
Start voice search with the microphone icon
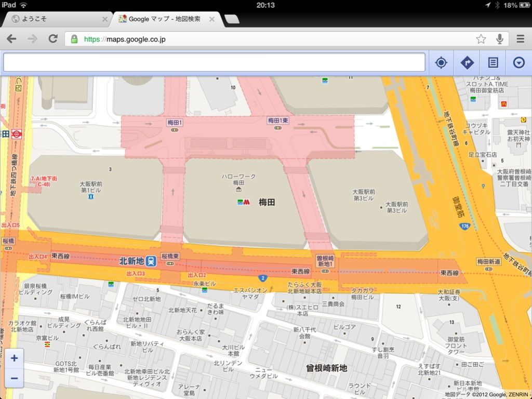coord(499,39)
